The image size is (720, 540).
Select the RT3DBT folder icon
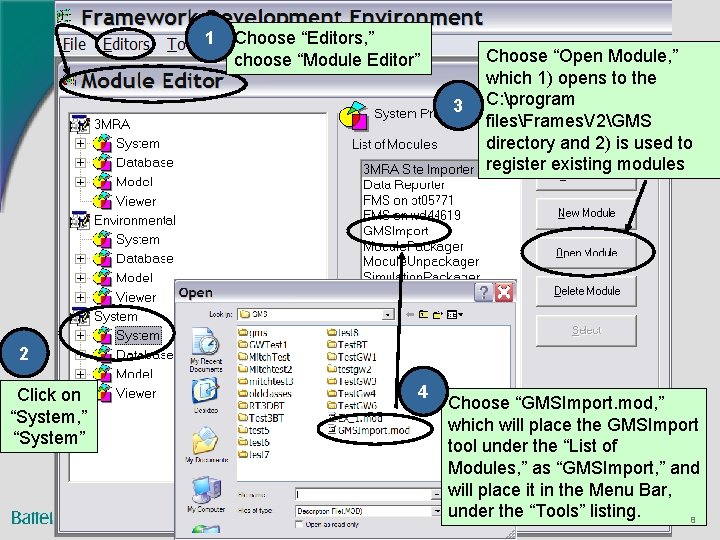pyautogui.click(x=243, y=405)
